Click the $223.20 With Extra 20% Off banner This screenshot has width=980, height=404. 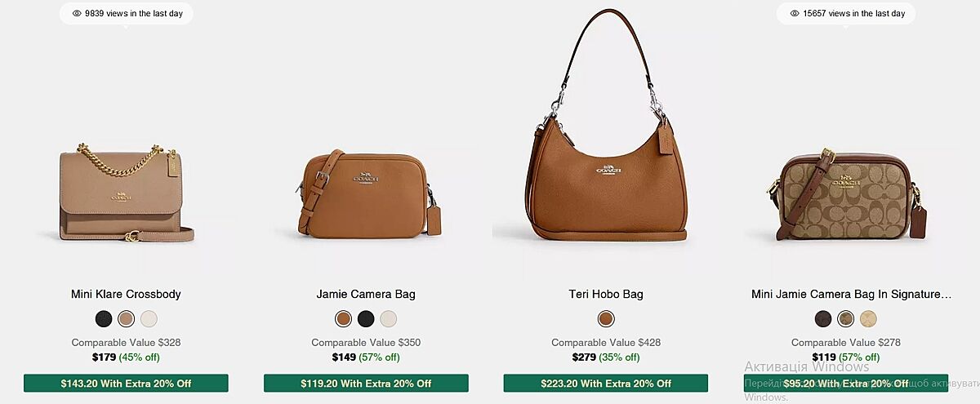[606, 383]
